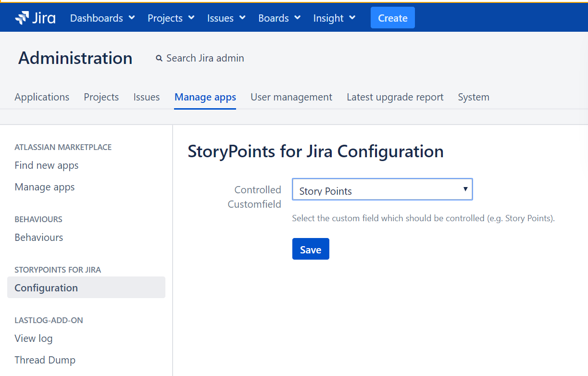Viewport: 588px width, 376px height.
Task: Switch to the System tab
Action: (473, 97)
